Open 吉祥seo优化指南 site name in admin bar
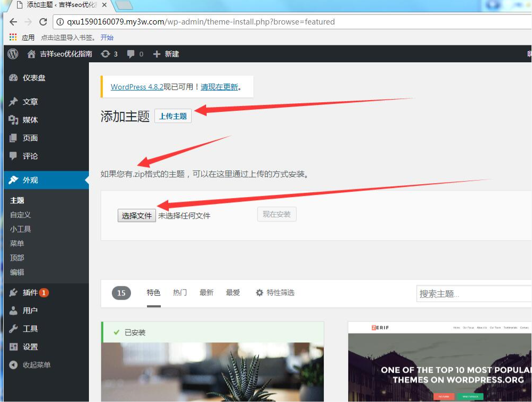 [66, 54]
